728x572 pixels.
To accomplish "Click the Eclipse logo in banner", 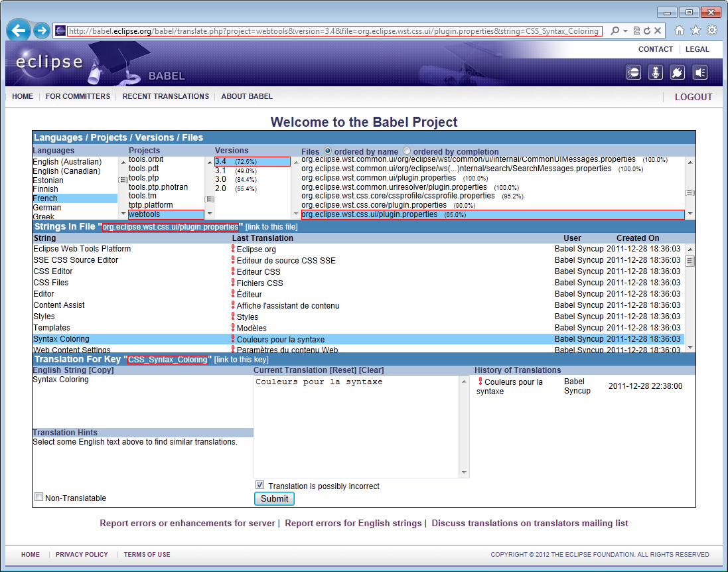I will coord(49,62).
